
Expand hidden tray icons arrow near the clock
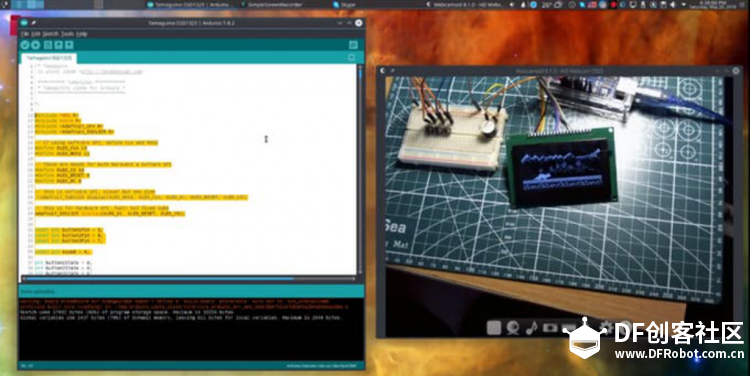683,4
